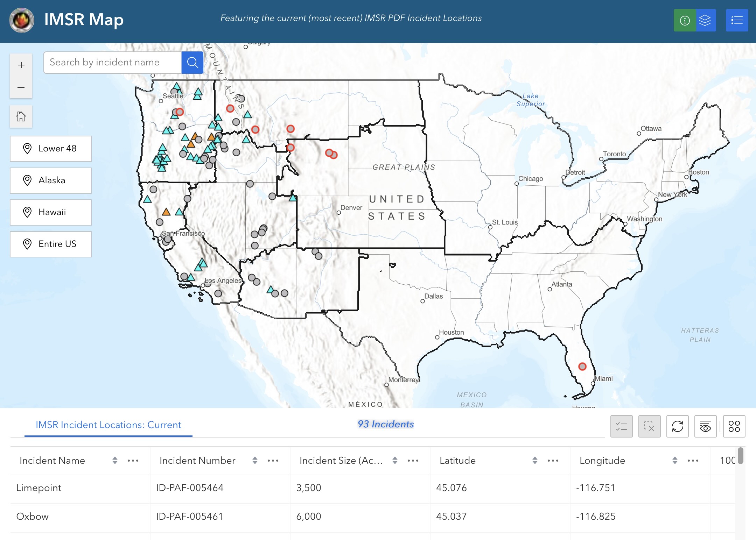This screenshot has width=756, height=540.
Task: Open the info panel button
Action: [685, 21]
